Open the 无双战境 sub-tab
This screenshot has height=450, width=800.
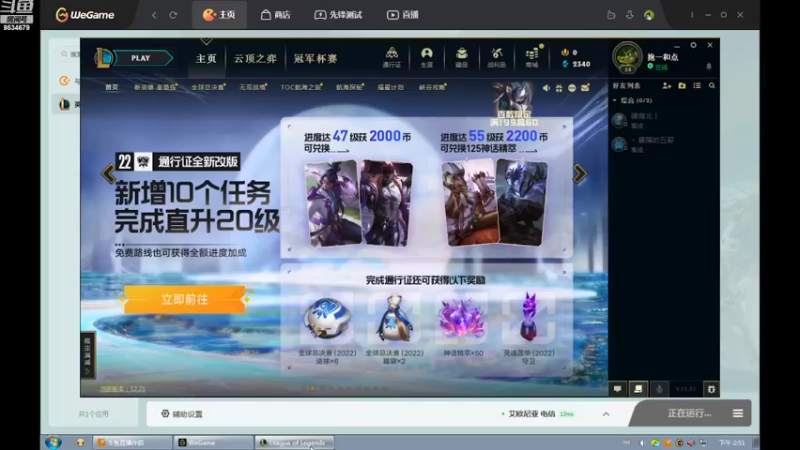point(252,87)
